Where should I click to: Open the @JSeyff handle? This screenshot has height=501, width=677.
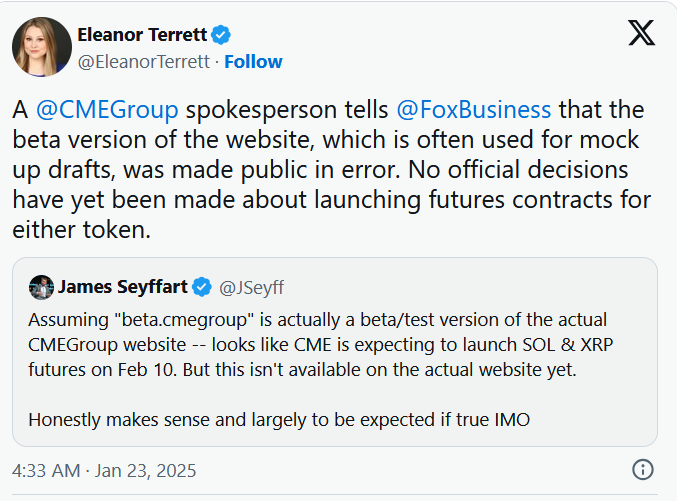251,288
